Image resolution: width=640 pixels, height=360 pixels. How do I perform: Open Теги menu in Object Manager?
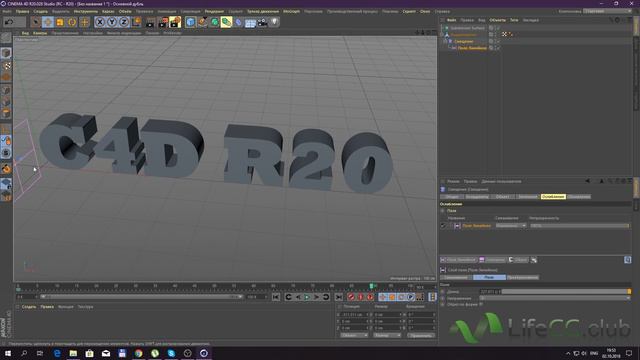(514, 20)
